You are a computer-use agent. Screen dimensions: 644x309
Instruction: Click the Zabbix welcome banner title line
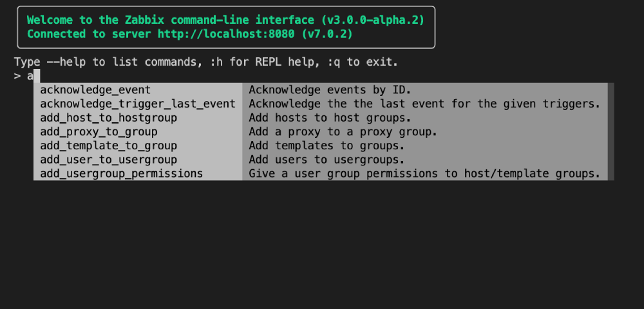(x=225, y=20)
